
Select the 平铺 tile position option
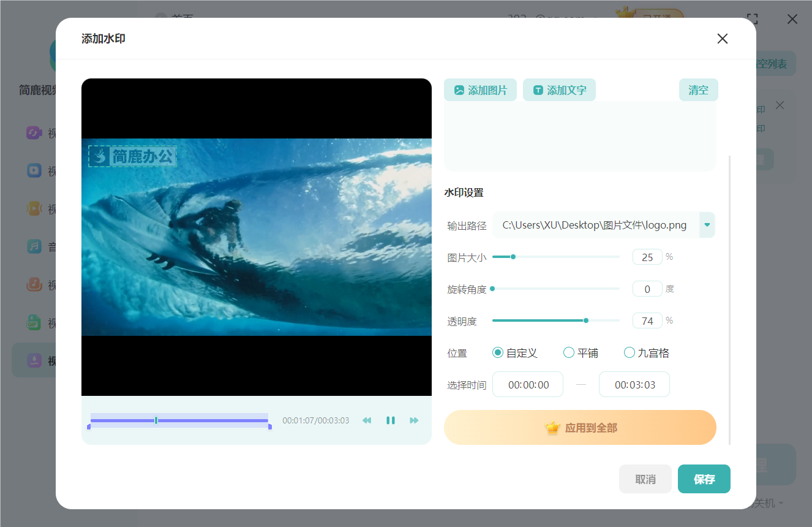coord(569,353)
